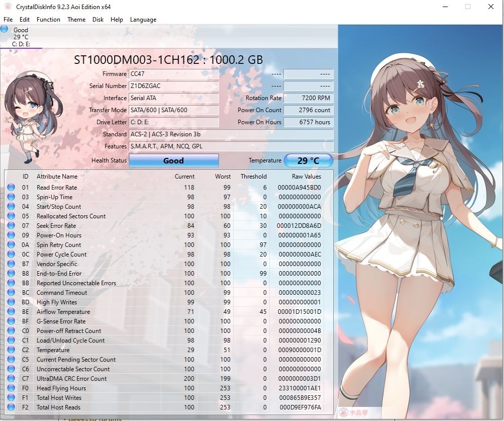Click the raw value 00000A945BD0

(x=299, y=187)
